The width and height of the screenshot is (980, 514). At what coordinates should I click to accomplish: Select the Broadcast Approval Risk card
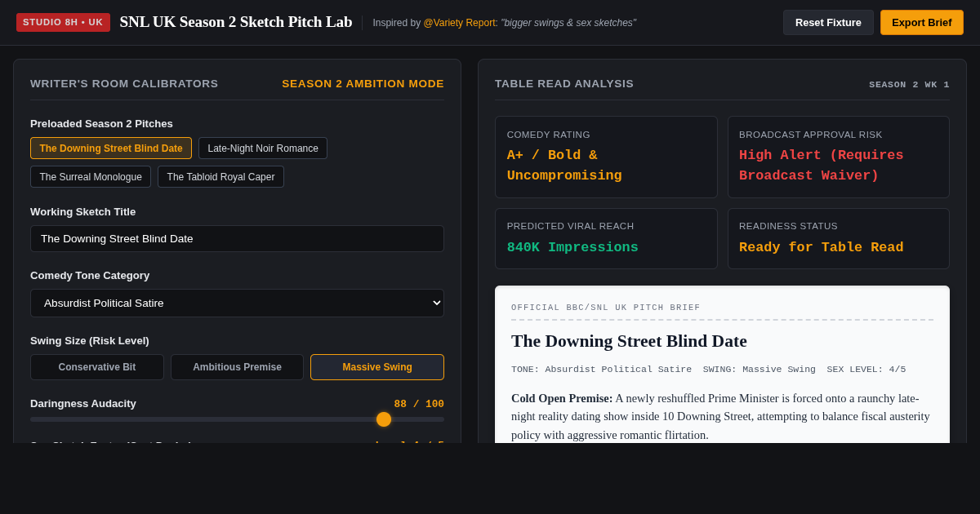839,157
